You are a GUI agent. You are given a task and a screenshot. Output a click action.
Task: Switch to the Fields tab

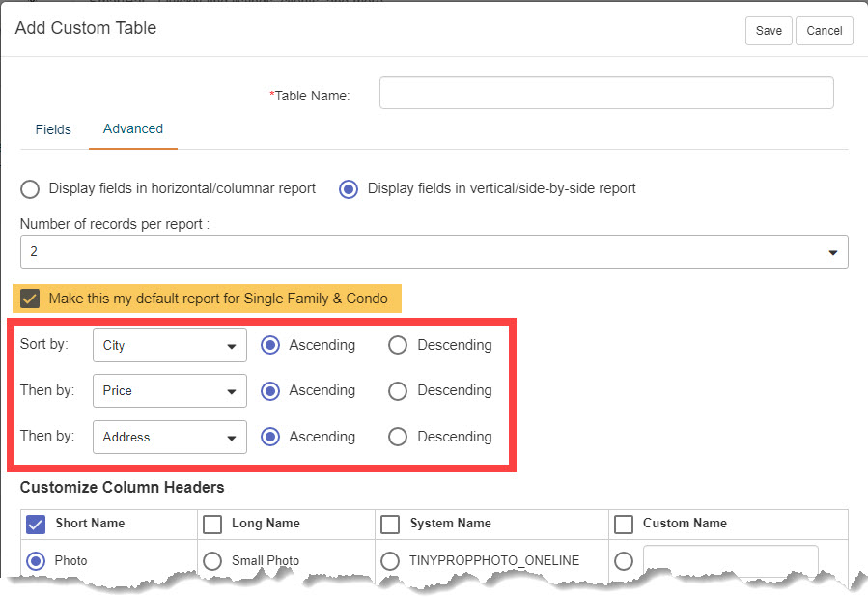[x=53, y=129]
